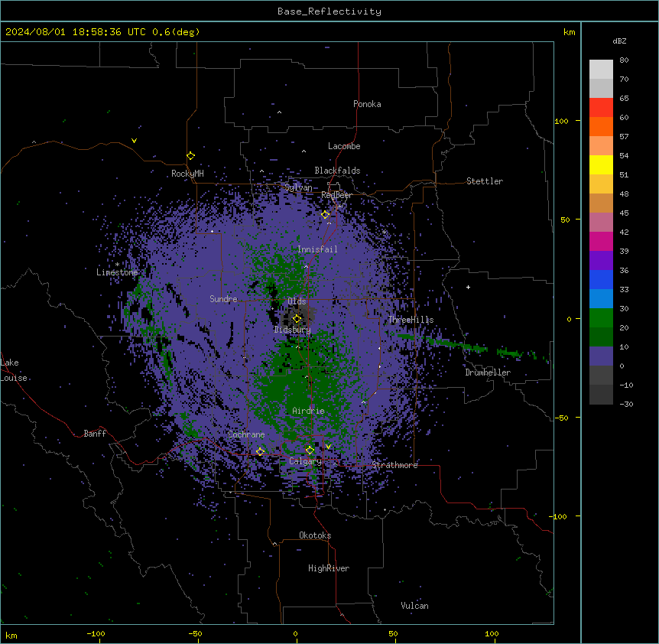The image size is (659, 644).
Task: Click the yellow diamond marker above Calgary label
Action: [x=310, y=450]
